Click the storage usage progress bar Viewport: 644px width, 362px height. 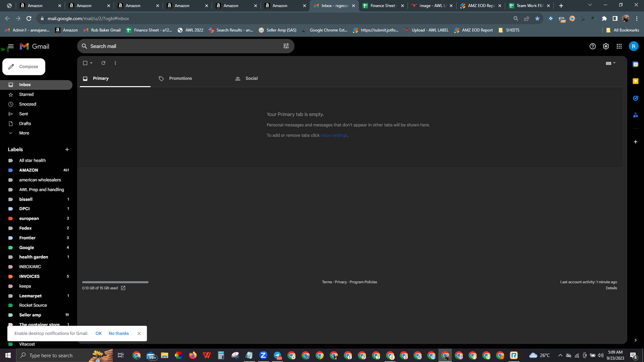pos(115,282)
